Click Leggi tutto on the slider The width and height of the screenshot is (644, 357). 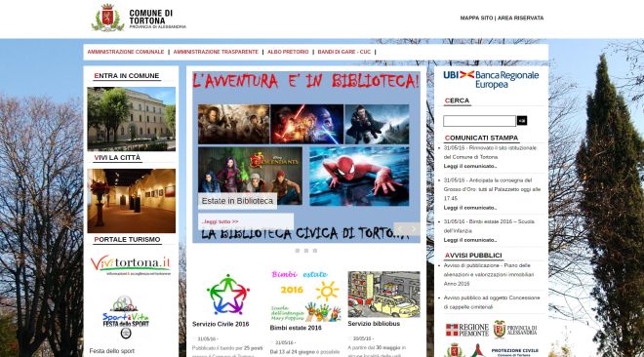pos(221,221)
